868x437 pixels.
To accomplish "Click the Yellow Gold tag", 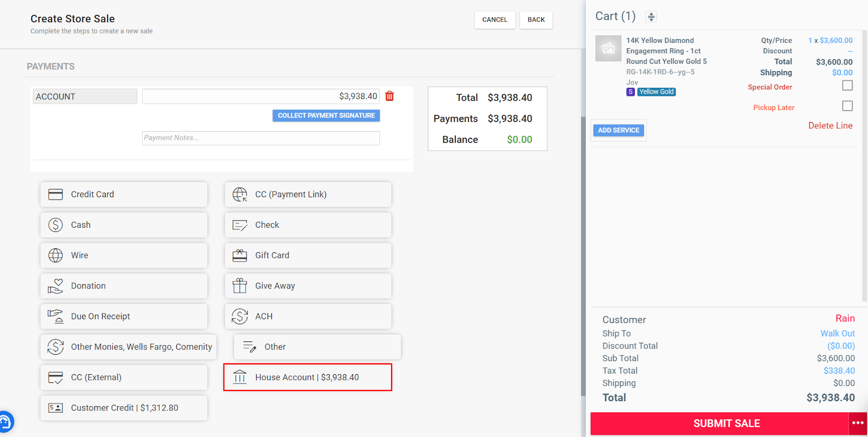I will [656, 92].
